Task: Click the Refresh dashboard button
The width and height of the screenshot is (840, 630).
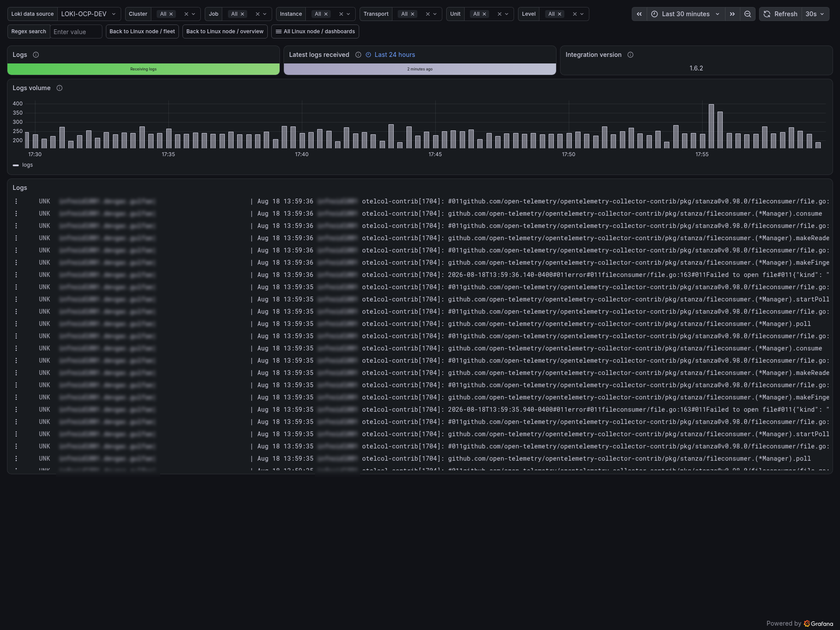Action: (x=780, y=14)
